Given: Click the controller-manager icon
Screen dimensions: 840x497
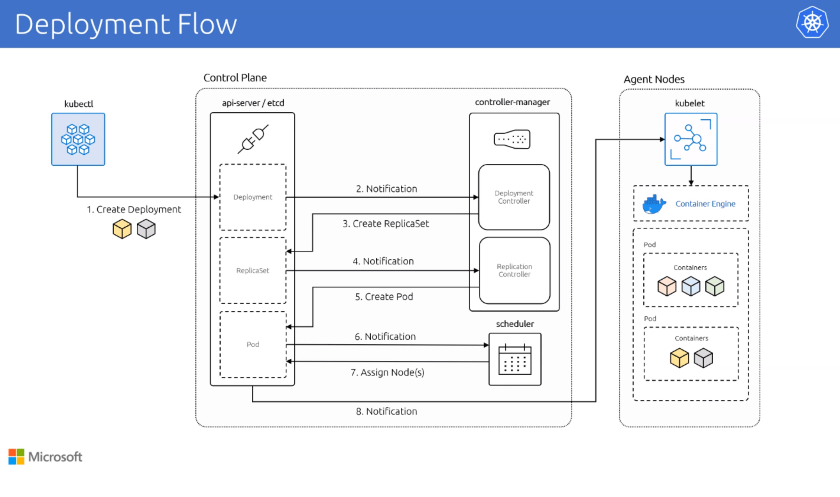Looking at the screenshot, I should [513, 137].
